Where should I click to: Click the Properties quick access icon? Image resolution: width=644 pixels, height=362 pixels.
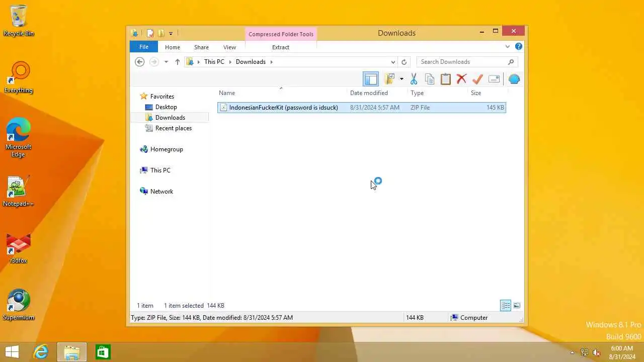[150, 33]
